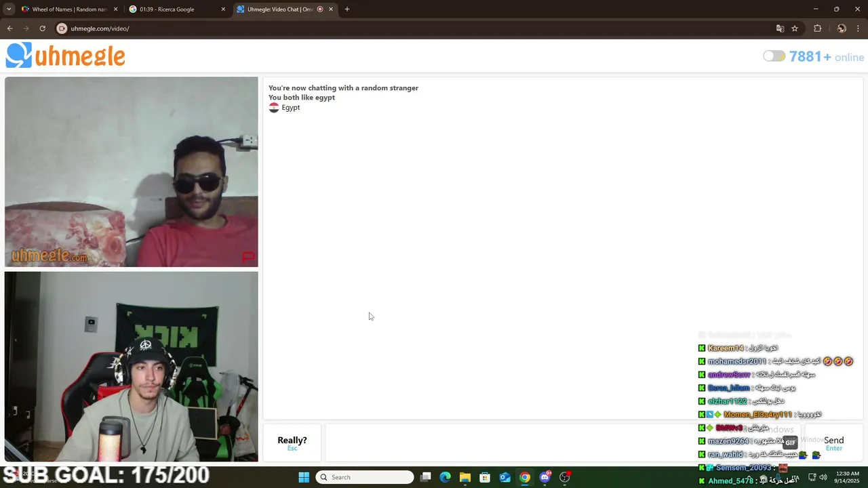Click ran_wahid username in overlay chat
Viewport: 868px width, 488px height.
point(726,455)
